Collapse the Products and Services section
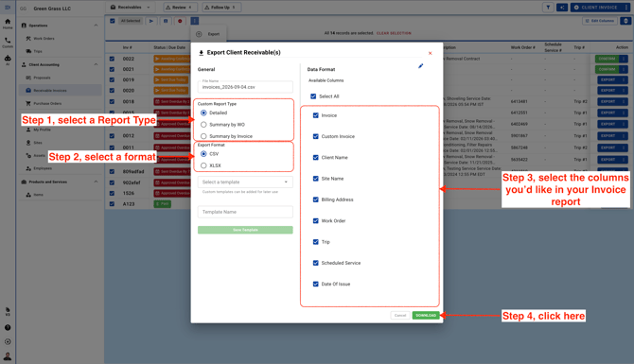Image resolution: width=634 pixels, height=364 pixels. coord(96,182)
